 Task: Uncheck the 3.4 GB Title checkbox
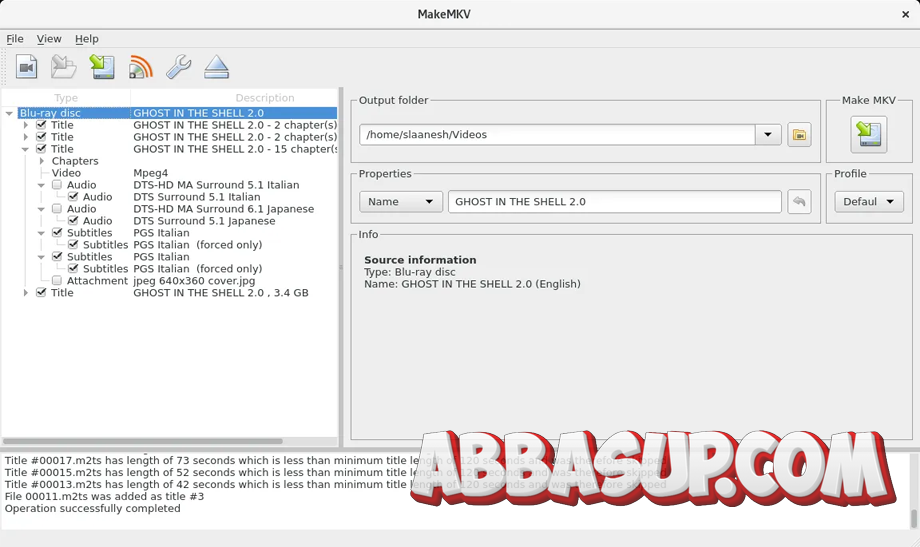41,292
